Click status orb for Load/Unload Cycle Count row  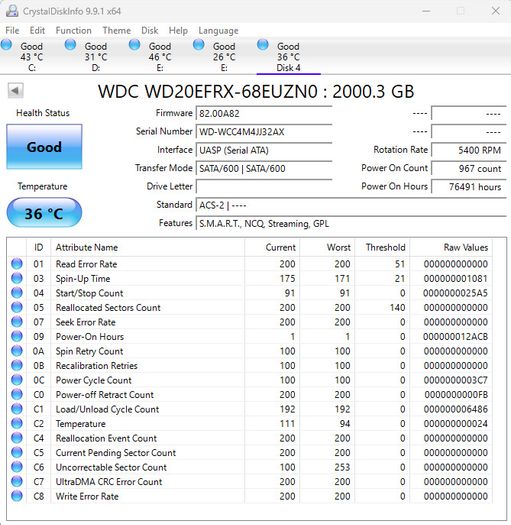[17, 408]
